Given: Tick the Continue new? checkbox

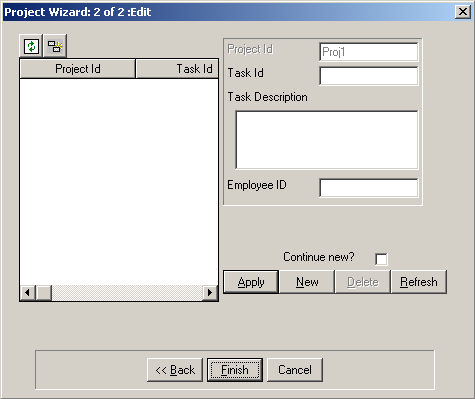Looking at the screenshot, I should click(381, 259).
